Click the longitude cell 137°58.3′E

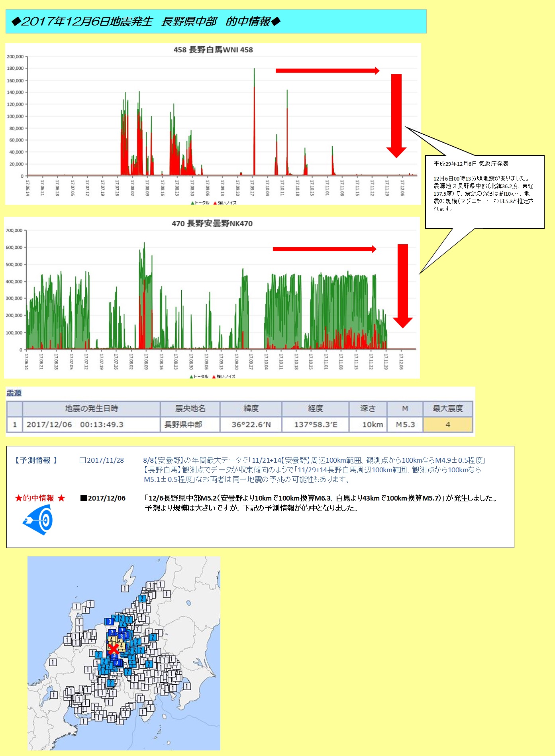coord(316,424)
